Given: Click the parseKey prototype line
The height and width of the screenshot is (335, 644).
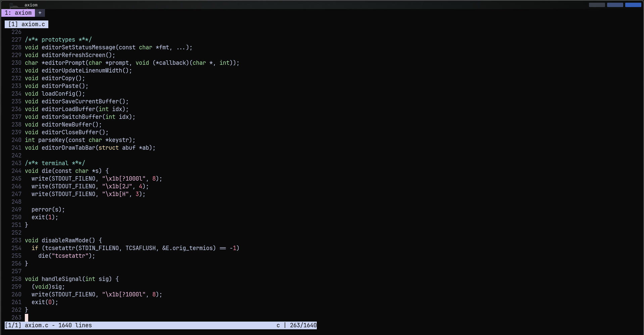Looking at the screenshot, I should (x=80, y=140).
